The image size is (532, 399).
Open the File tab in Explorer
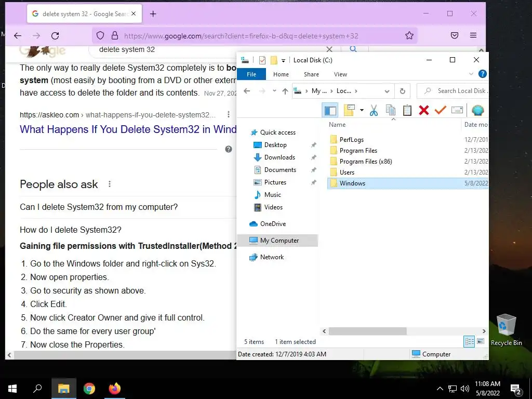pos(251,74)
